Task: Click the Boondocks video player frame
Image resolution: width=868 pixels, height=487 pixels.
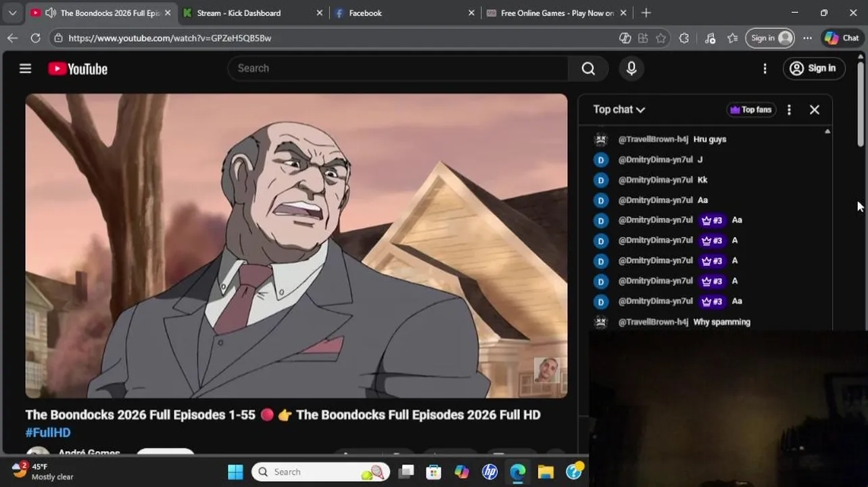Action: pos(296,246)
